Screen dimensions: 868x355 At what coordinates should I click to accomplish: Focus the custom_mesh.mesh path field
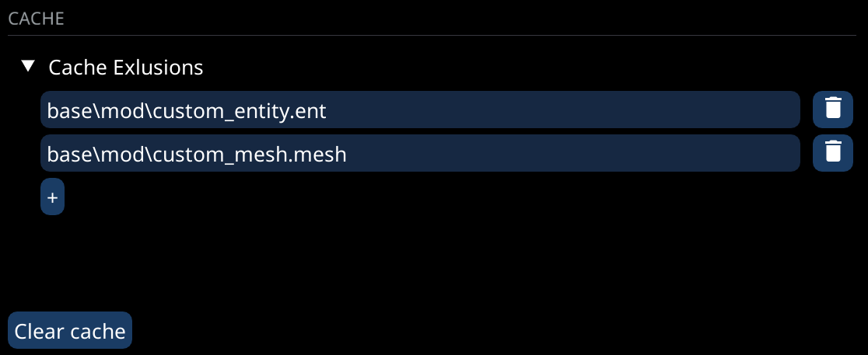click(420, 153)
